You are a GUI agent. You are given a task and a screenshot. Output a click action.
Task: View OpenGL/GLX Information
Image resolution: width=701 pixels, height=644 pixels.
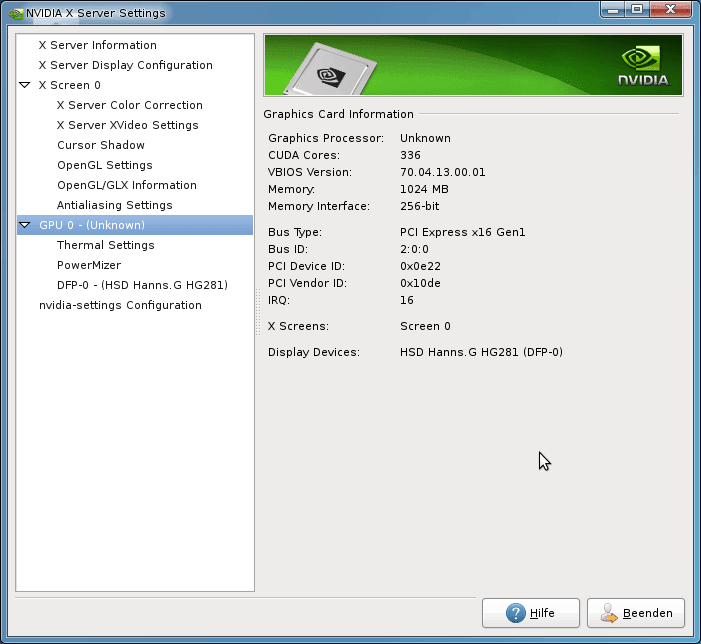pos(127,185)
